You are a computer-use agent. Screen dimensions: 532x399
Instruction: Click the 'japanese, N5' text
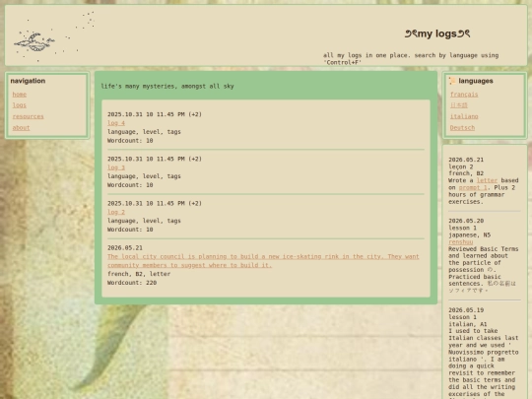coord(469,234)
